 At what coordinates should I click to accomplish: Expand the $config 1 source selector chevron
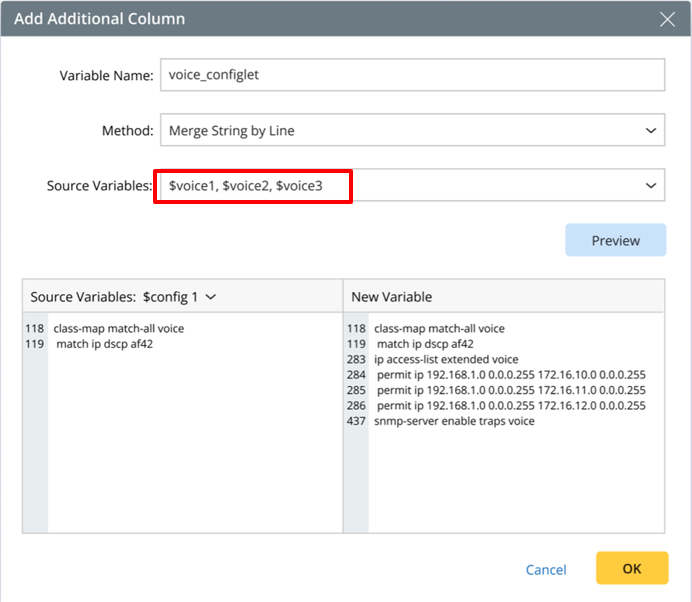coord(211,297)
